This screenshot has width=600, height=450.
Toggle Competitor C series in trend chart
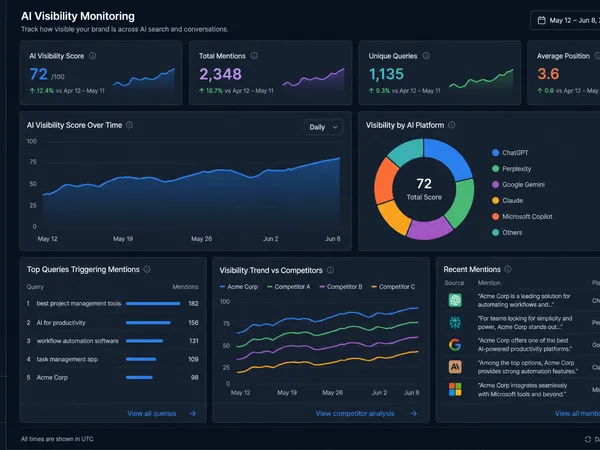pyautogui.click(x=393, y=287)
